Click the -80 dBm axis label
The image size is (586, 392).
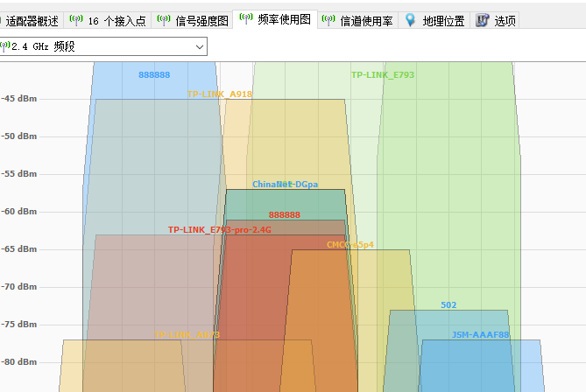19,362
